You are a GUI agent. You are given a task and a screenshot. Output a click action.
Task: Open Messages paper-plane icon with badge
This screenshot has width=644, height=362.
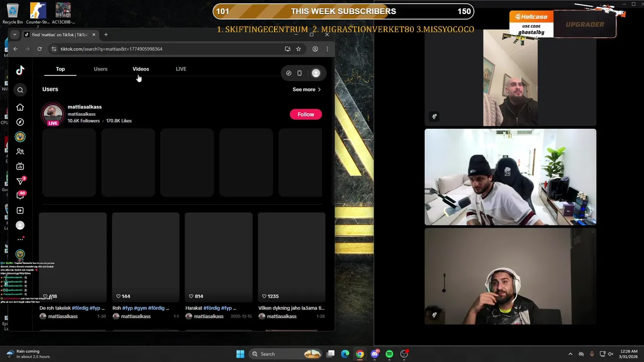coord(21,181)
